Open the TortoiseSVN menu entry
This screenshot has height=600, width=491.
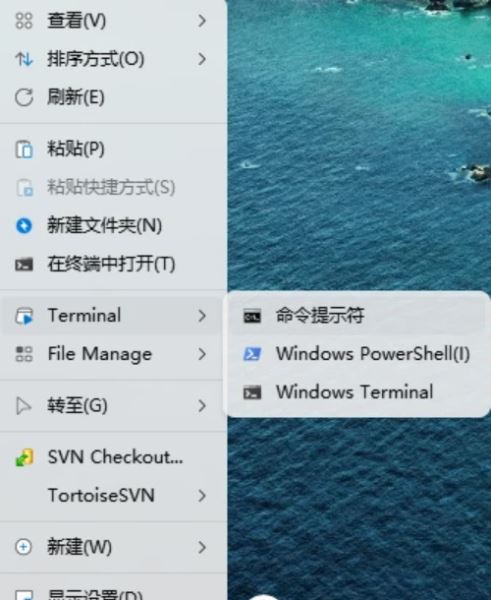tap(112, 496)
